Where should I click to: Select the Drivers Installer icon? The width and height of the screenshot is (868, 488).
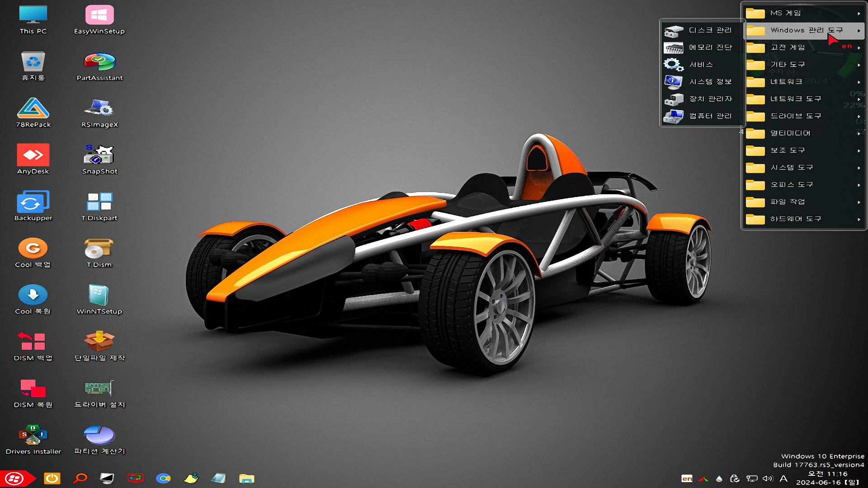pos(33,440)
